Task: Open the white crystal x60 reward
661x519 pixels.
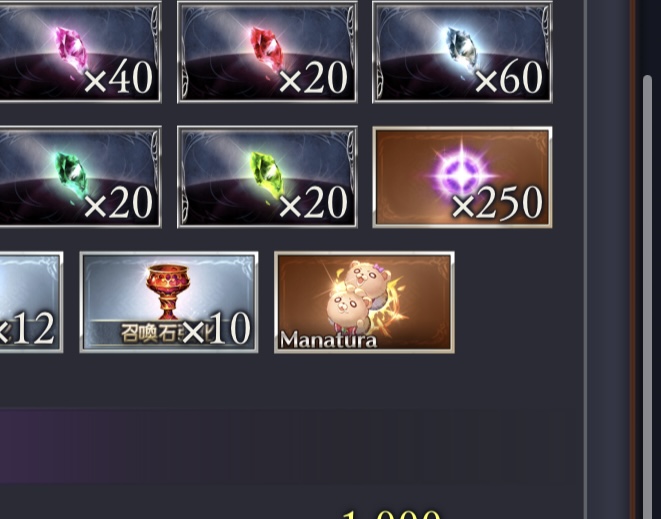Action: [462, 51]
